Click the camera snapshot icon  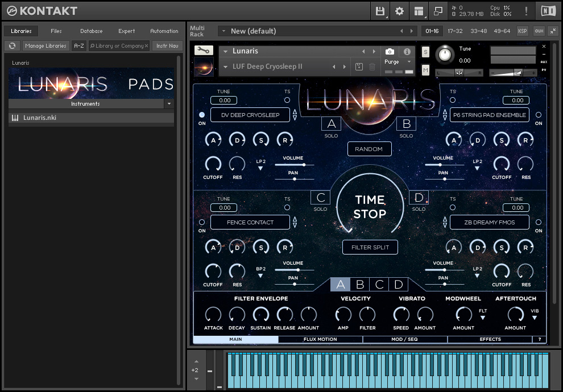point(390,52)
